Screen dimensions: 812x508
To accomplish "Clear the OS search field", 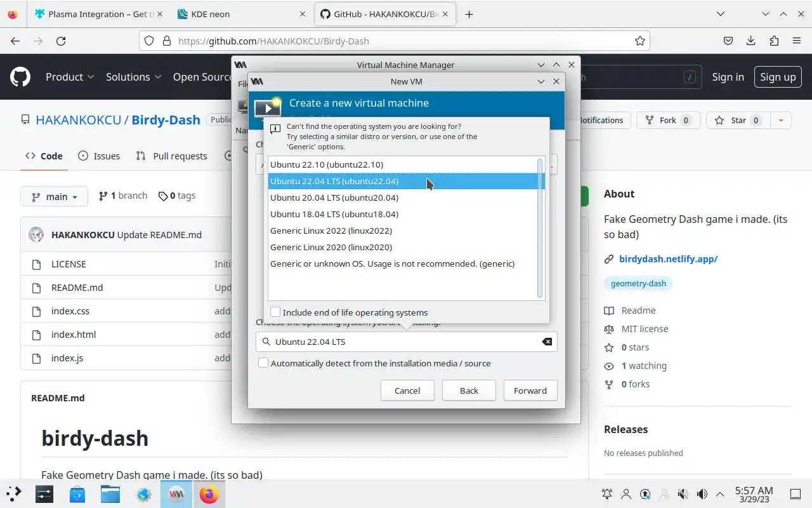I will (x=547, y=342).
